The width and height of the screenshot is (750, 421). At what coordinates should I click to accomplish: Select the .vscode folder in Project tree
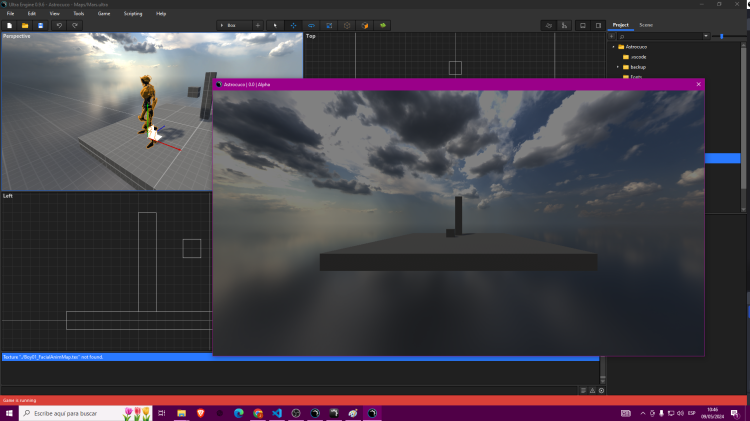(637, 57)
